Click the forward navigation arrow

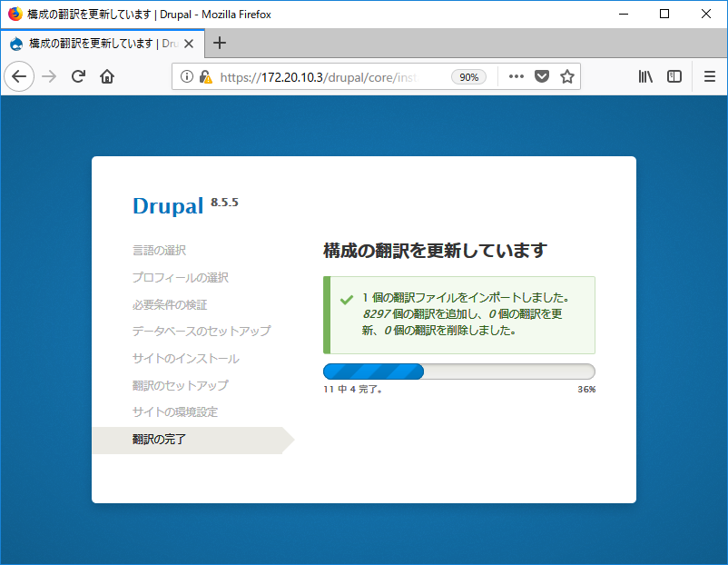click(x=49, y=76)
